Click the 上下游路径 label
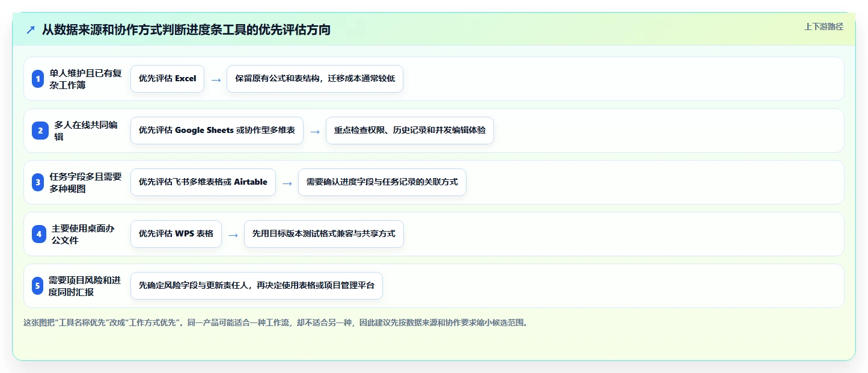Viewport: 868px width, 373px height. [824, 26]
